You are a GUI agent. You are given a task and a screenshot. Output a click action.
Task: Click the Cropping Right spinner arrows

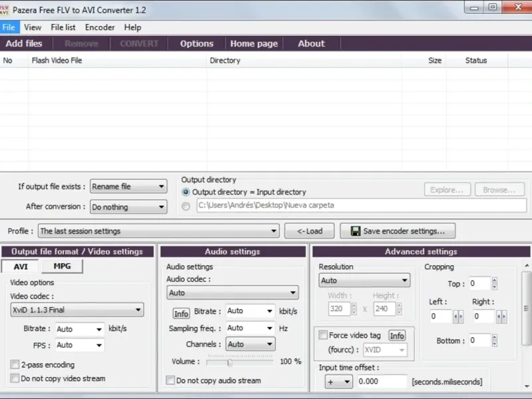point(501,317)
